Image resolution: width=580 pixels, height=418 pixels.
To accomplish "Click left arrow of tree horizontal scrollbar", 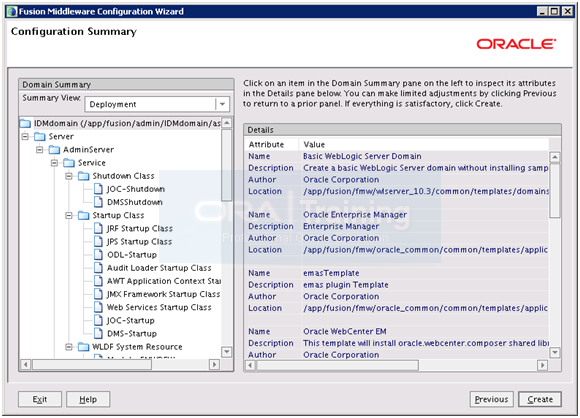I will click(x=25, y=364).
